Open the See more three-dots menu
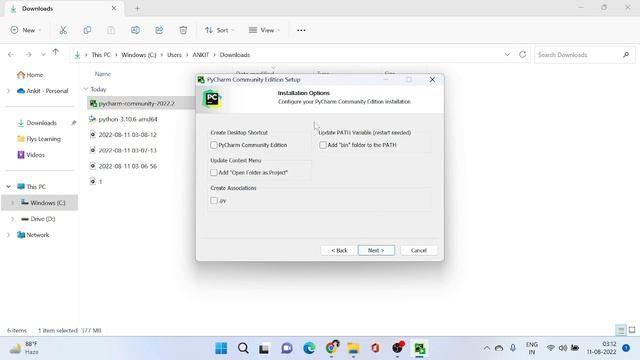Screen dimensions: 640x360 pos(301,30)
